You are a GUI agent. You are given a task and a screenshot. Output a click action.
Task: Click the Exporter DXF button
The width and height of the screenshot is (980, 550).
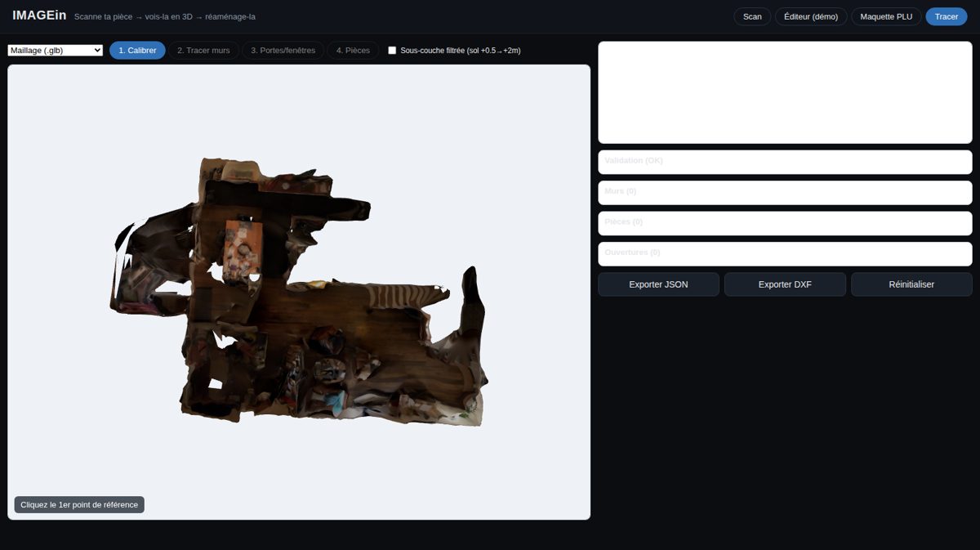pyautogui.click(x=785, y=284)
